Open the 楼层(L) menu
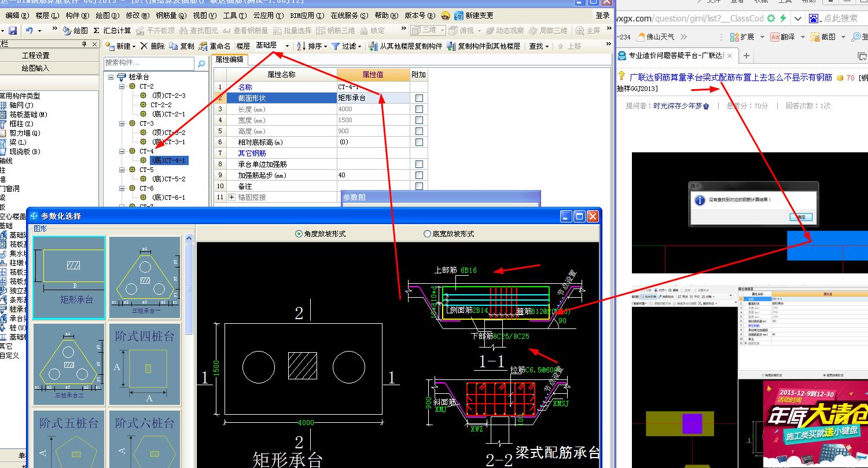868x468 pixels. pyautogui.click(x=47, y=15)
